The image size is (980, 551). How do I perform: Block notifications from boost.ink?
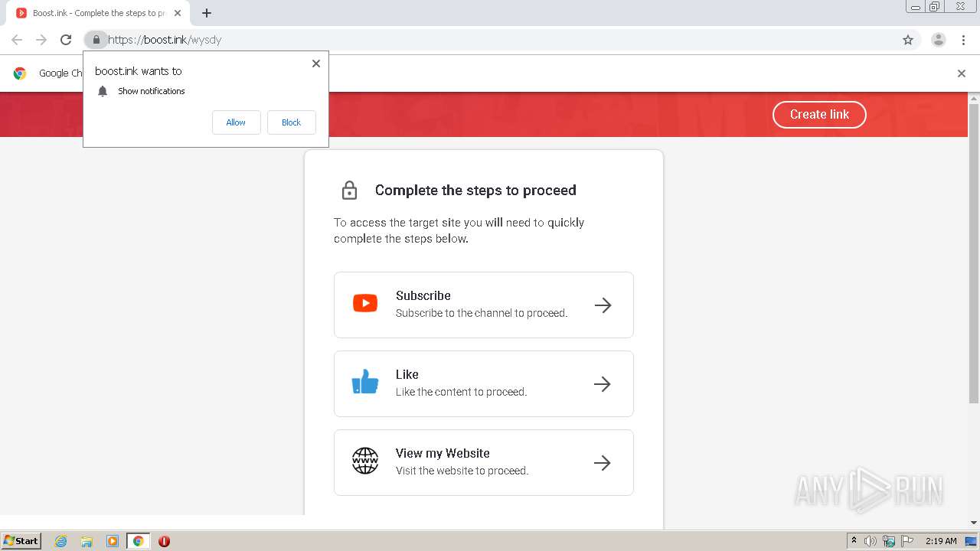point(291,122)
